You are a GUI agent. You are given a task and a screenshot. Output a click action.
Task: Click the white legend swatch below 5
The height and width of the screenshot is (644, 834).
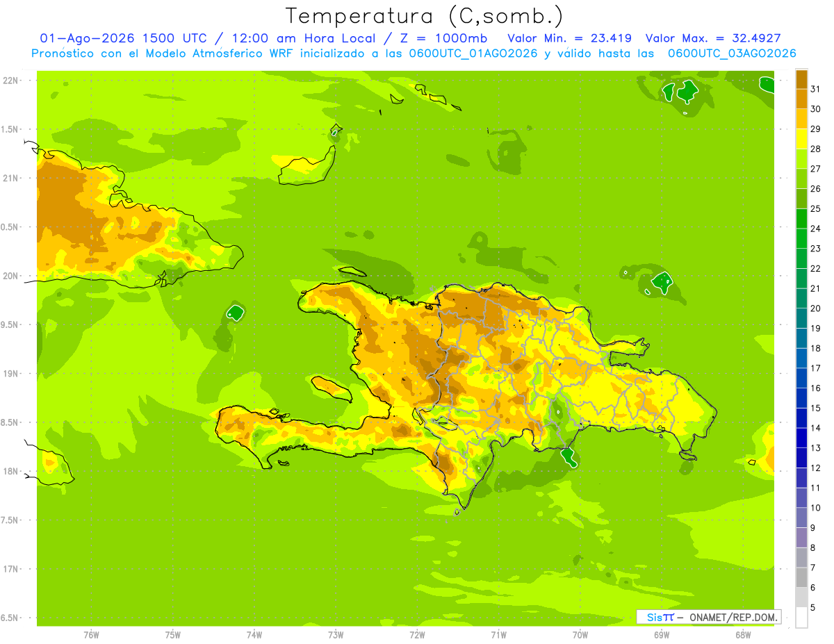(x=801, y=618)
